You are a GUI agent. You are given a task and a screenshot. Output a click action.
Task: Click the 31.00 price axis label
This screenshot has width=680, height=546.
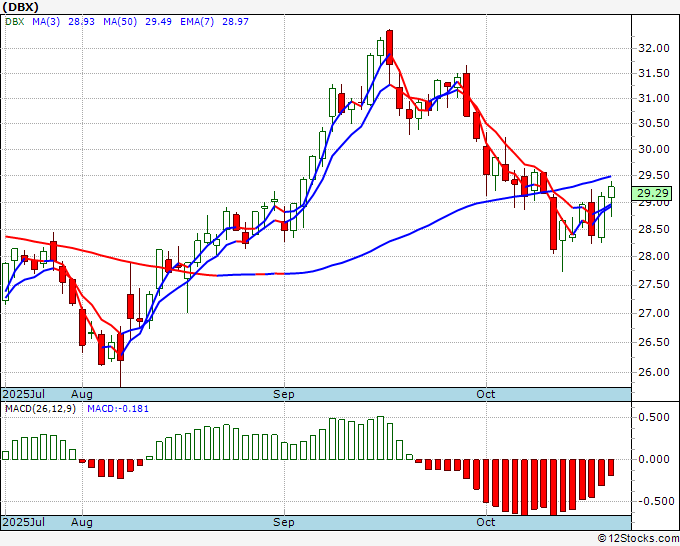tap(654, 98)
